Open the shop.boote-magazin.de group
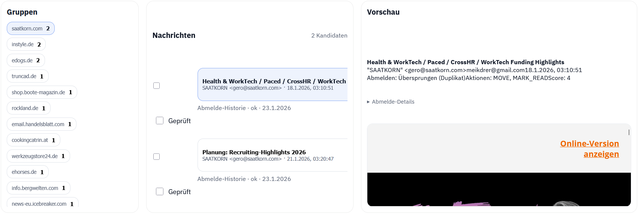This screenshot has width=644, height=217. [42, 92]
